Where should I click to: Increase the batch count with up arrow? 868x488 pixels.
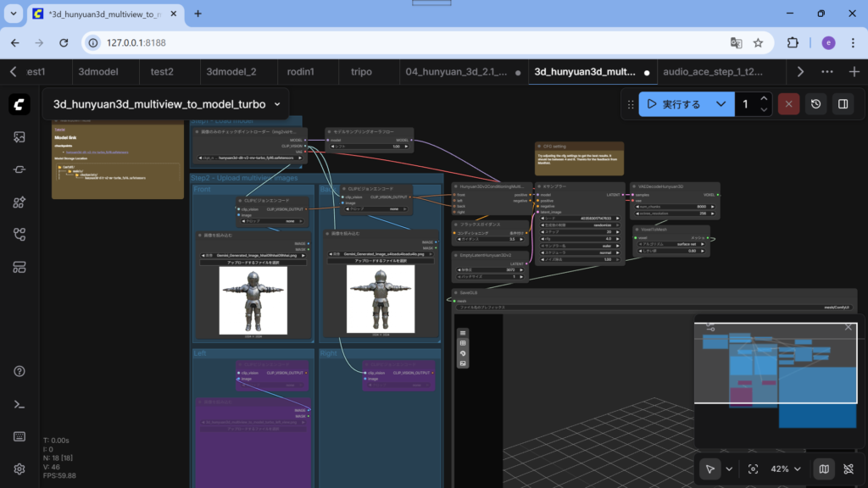point(765,98)
